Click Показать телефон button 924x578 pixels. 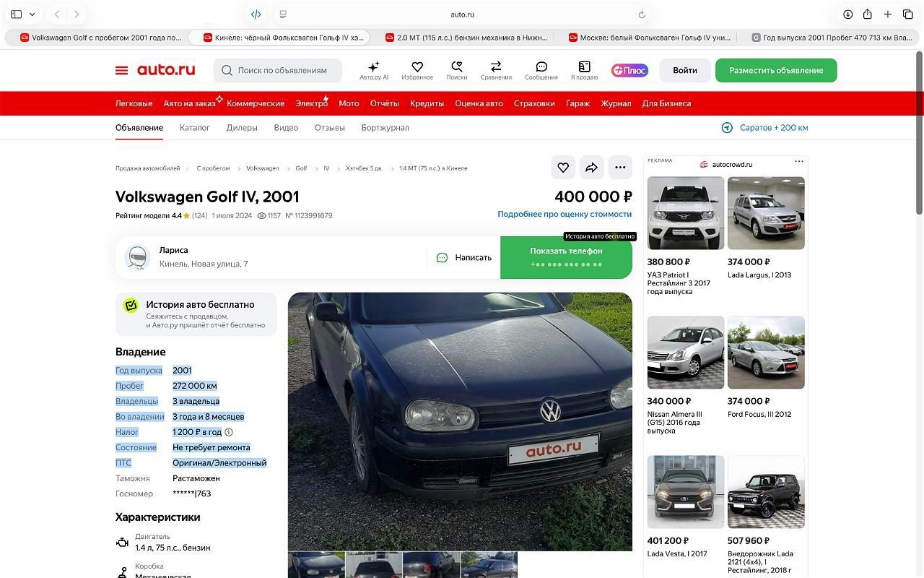point(566,257)
